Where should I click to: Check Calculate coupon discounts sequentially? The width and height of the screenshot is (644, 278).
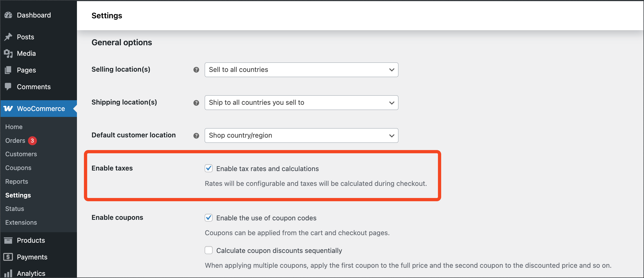[x=209, y=250]
